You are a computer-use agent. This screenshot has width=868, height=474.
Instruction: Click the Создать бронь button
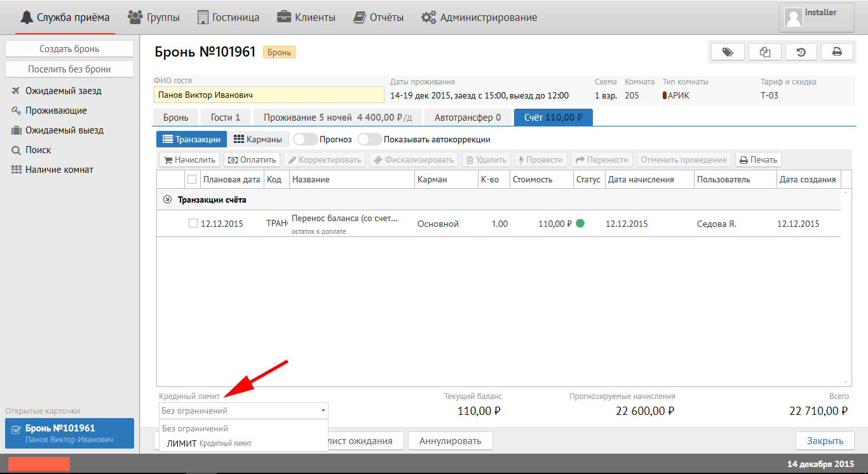point(69,49)
